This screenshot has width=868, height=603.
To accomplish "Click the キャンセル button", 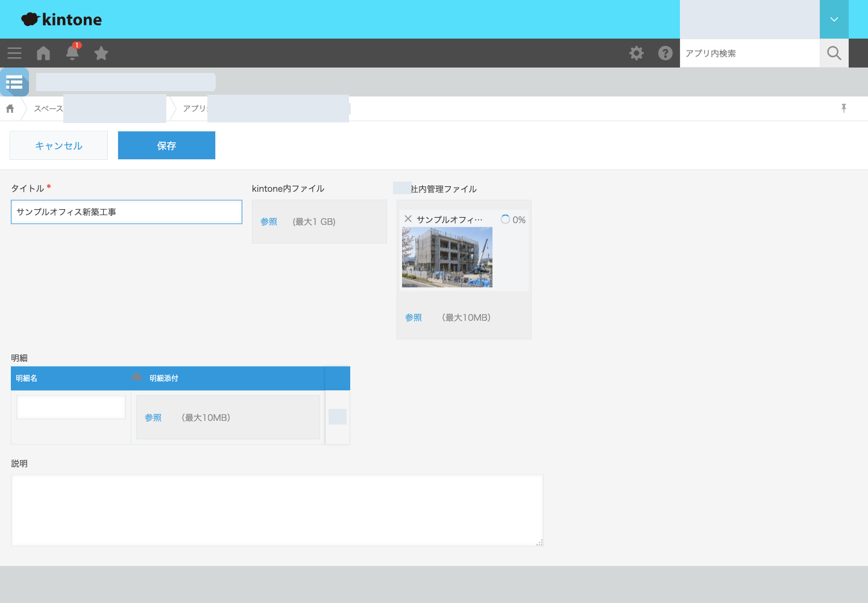I will 58,145.
